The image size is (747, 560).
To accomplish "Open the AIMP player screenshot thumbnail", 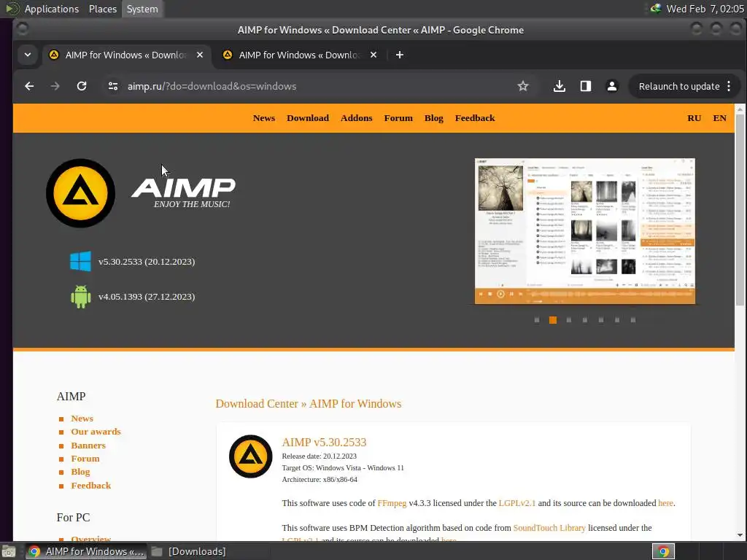I will (x=585, y=231).
